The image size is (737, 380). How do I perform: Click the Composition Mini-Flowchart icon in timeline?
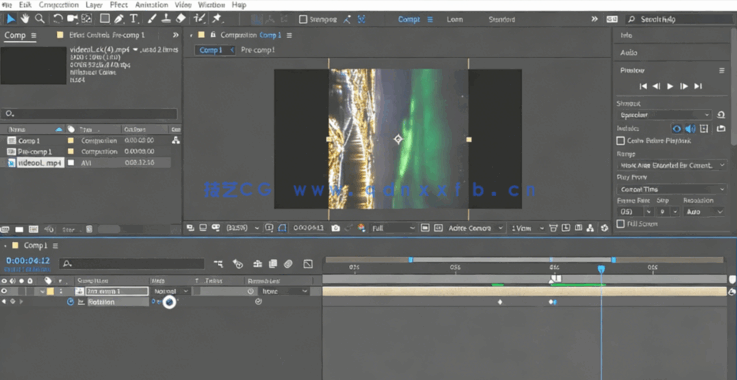tap(218, 264)
